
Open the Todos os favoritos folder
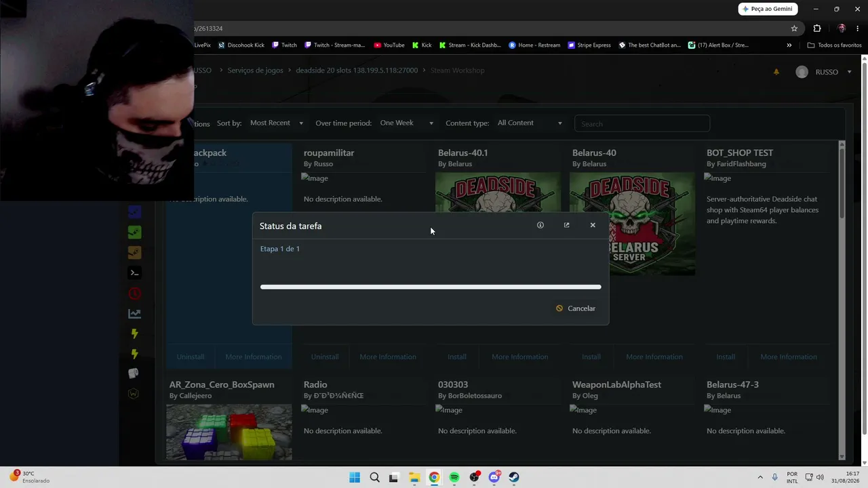834,45
